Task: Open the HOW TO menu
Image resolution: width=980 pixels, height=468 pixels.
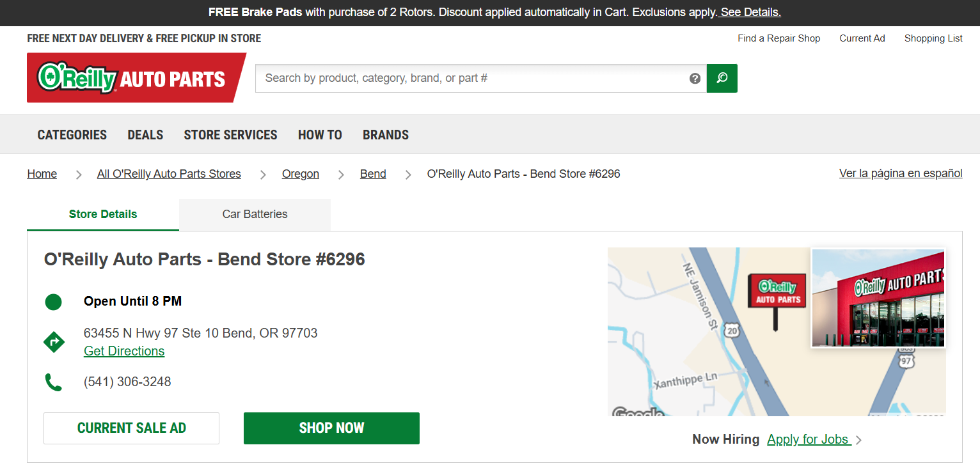Action: (x=320, y=135)
